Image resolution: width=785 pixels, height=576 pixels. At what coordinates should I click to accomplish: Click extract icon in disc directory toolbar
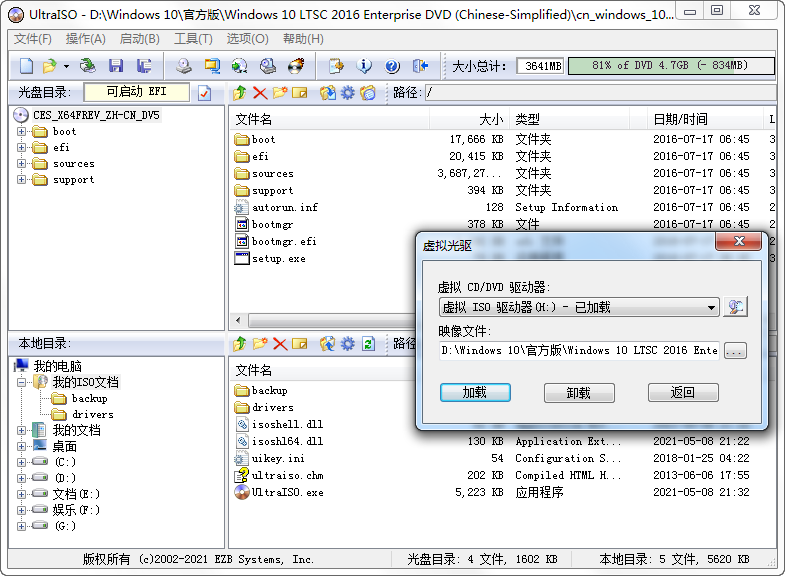(x=328, y=93)
